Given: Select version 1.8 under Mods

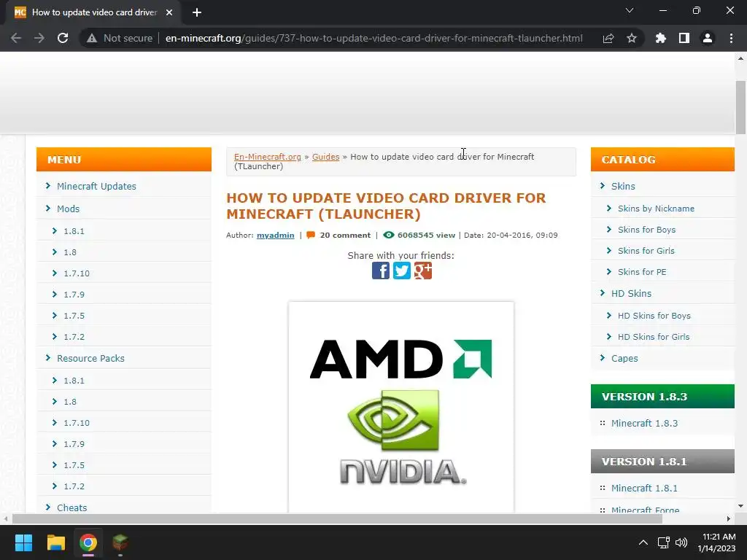Looking at the screenshot, I should [70, 252].
